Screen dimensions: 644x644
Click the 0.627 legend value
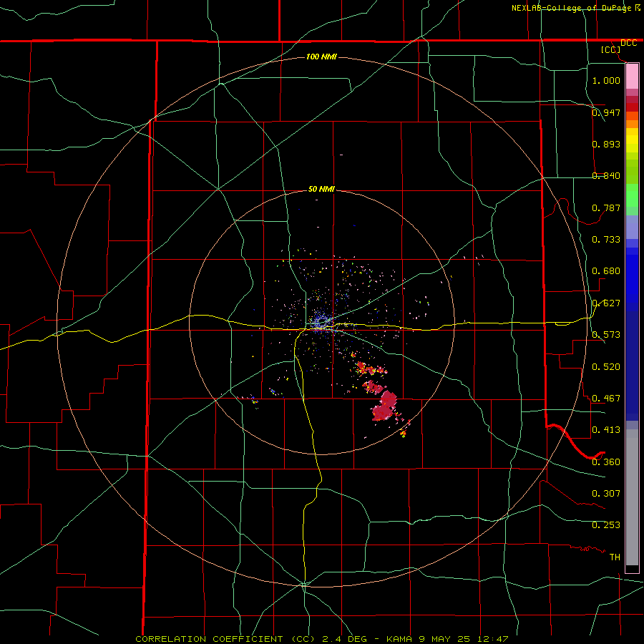(606, 303)
